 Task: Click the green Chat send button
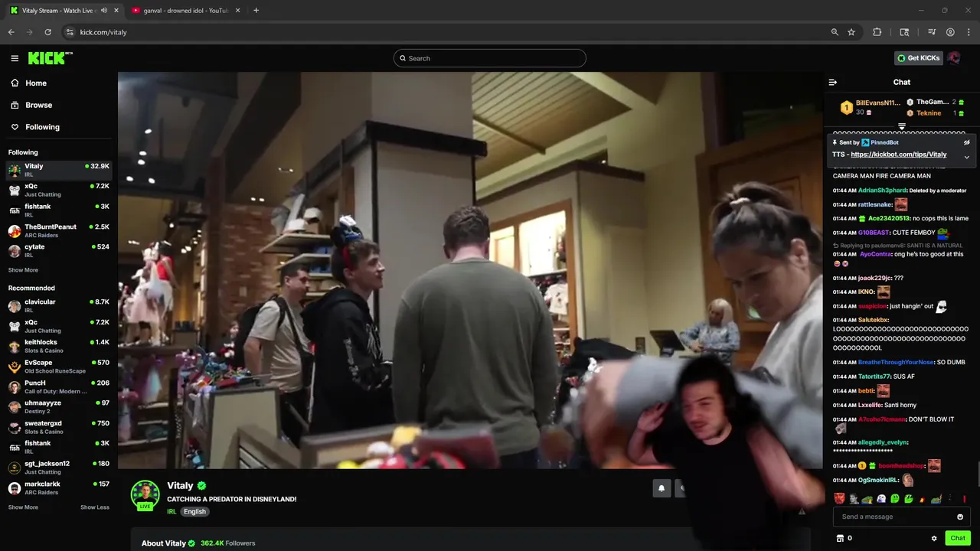tap(958, 538)
